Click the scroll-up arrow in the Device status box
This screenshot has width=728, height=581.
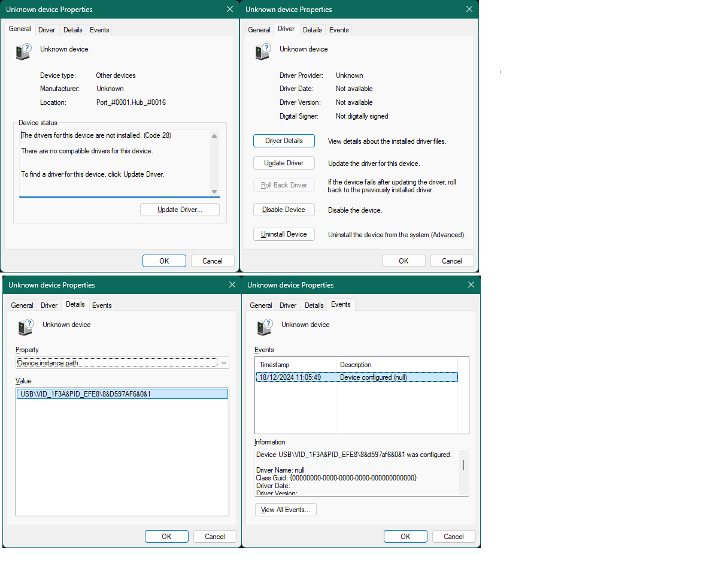(214, 135)
